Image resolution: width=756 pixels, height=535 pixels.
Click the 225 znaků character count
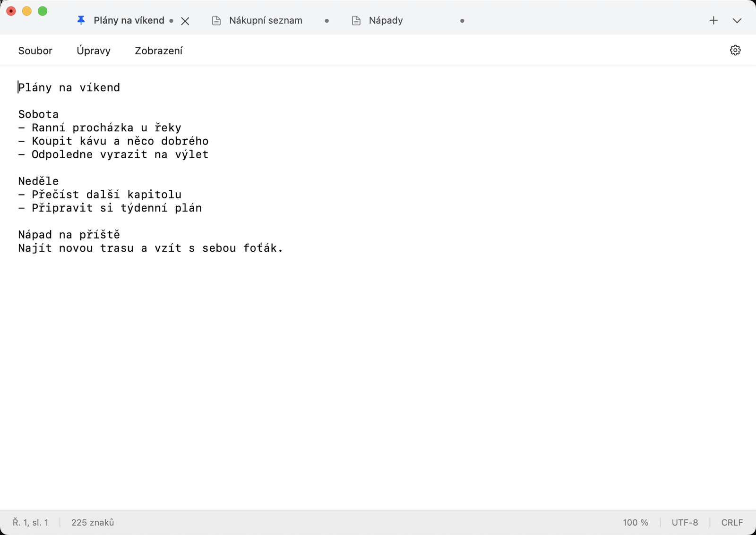pyautogui.click(x=93, y=522)
